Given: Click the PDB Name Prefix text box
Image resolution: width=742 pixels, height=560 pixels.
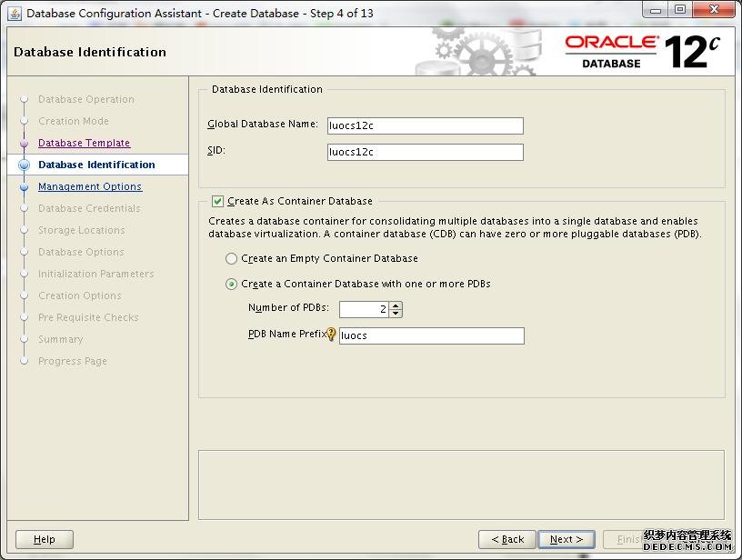Looking at the screenshot, I should (x=431, y=336).
